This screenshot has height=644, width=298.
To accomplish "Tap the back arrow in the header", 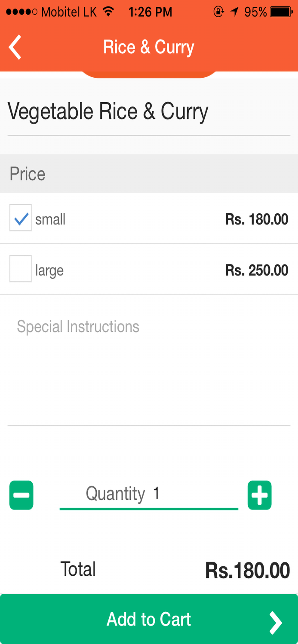I will (x=15, y=46).
